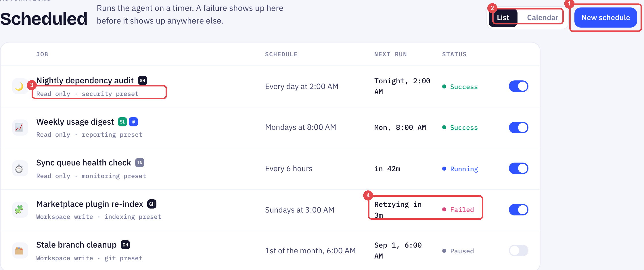Click 'Sundays at 3:00 AM' schedule text
Viewport: 644px width, 270px height.
(x=300, y=210)
